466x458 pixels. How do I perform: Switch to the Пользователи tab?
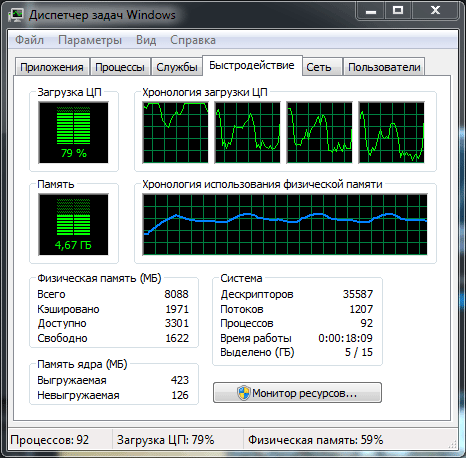[384, 67]
